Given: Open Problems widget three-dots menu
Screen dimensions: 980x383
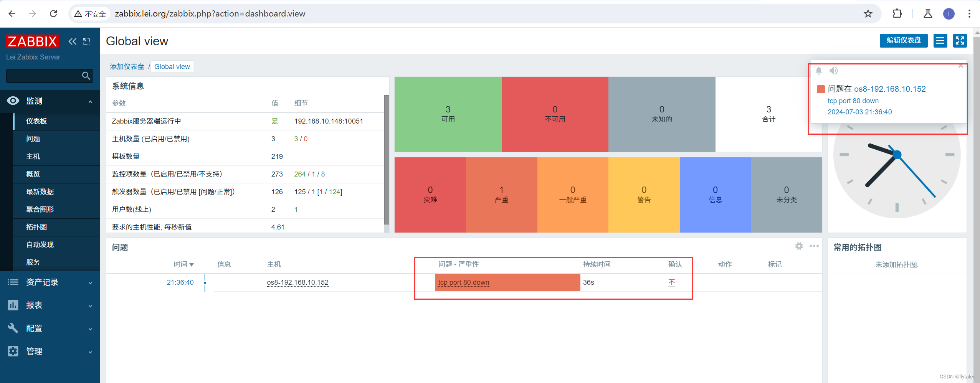Looking at the screenshot, I should tap(814, 246).
